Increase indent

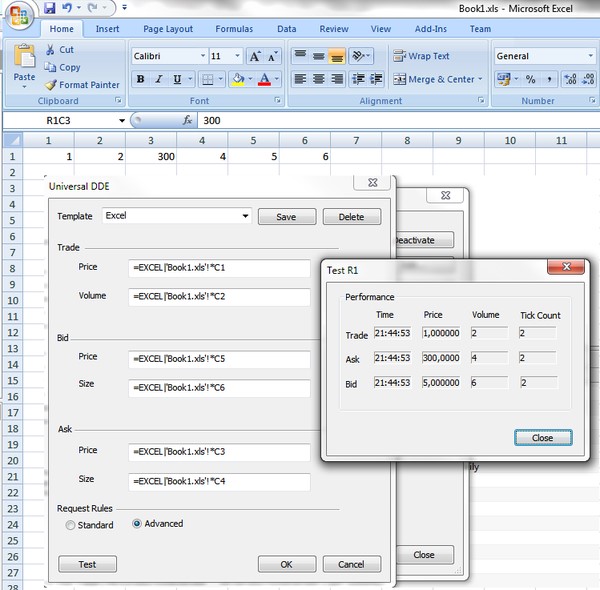(x=377, y=79)
